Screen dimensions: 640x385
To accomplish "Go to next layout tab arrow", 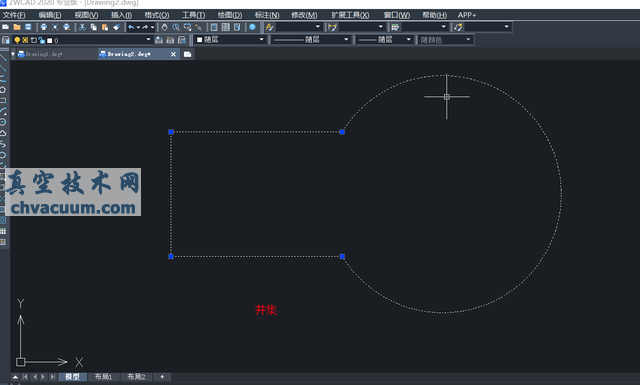I will 43,376.
